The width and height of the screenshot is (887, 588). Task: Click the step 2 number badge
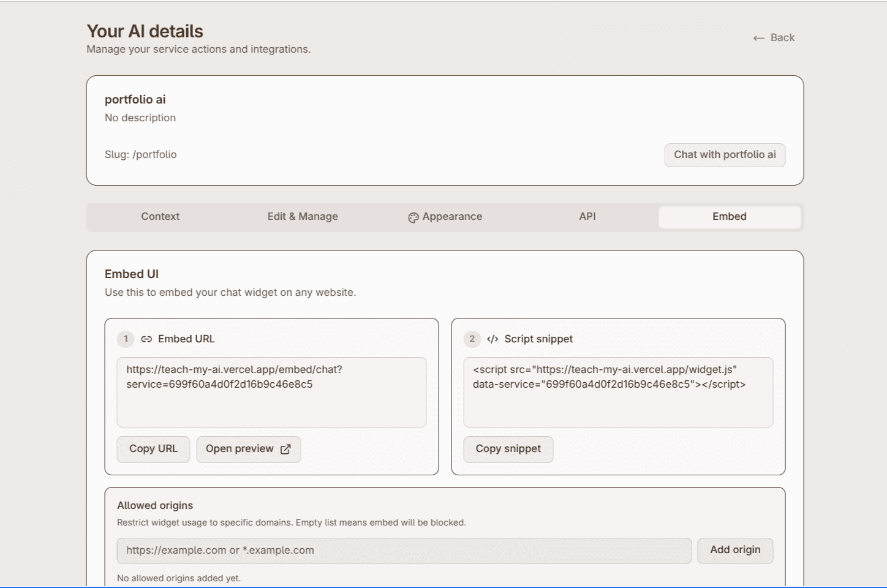click(x=472, y=339)
